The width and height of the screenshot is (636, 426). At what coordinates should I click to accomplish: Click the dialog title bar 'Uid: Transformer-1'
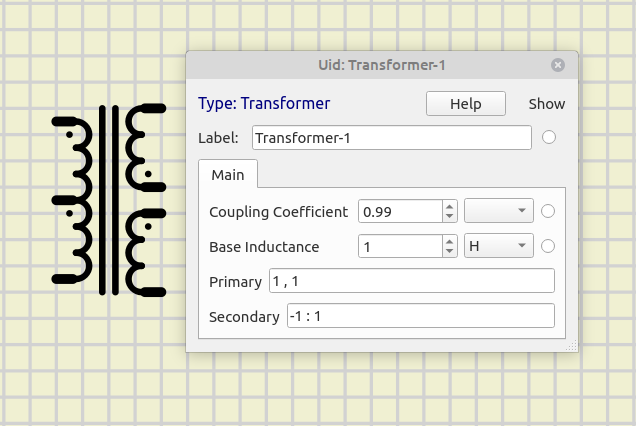coord(380,65)
